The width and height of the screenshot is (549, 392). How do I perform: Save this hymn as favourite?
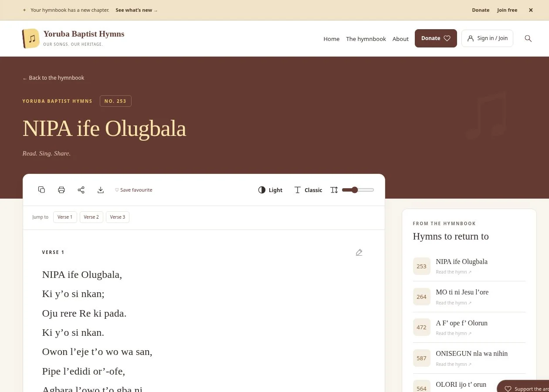tap(134, 190)
